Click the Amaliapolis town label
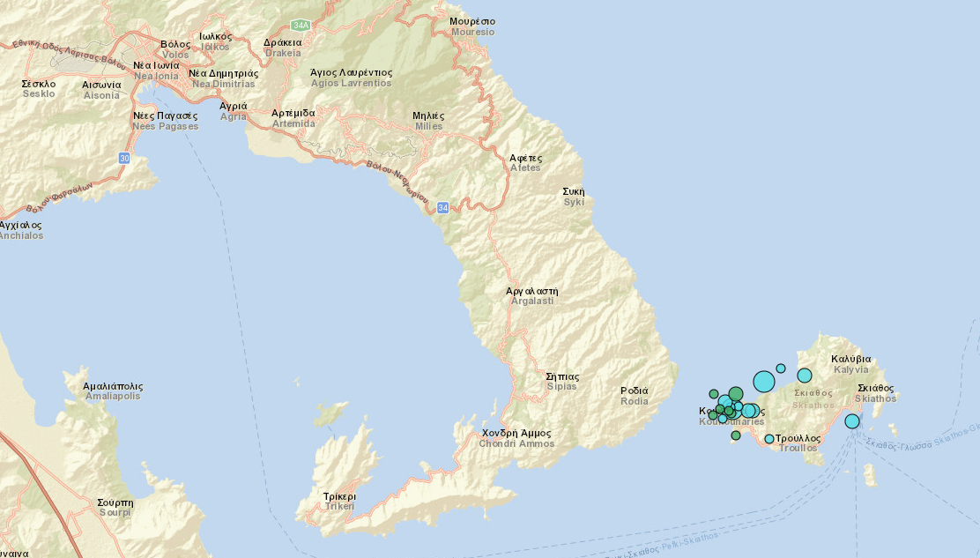Viewport: 980px width, 558px height. [113, 391]
